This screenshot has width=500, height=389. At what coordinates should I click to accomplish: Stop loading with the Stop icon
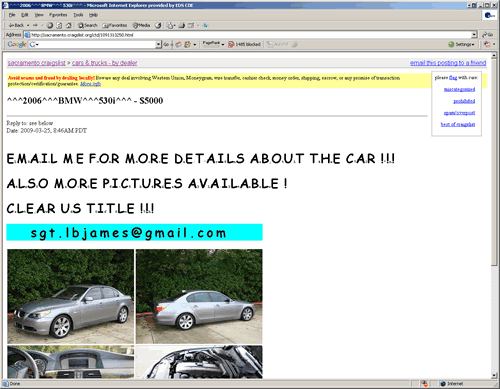click(x=50, y=25)
